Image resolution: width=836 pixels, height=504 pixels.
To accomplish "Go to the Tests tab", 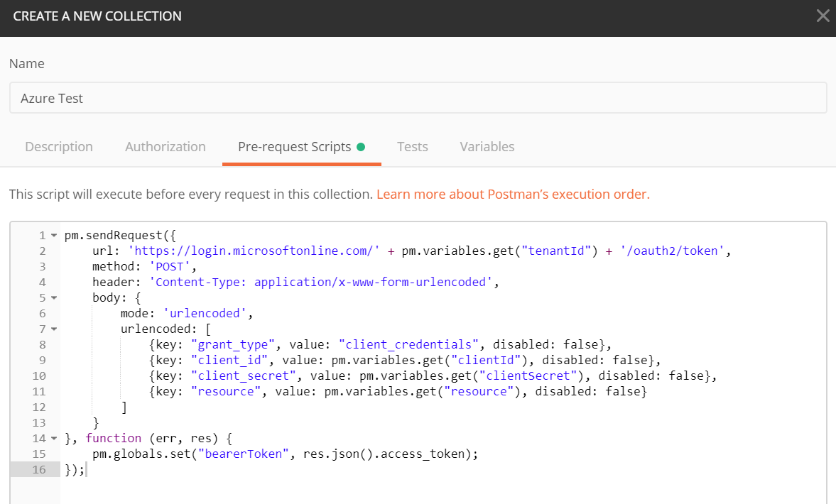I will click(x=413, y=147).
